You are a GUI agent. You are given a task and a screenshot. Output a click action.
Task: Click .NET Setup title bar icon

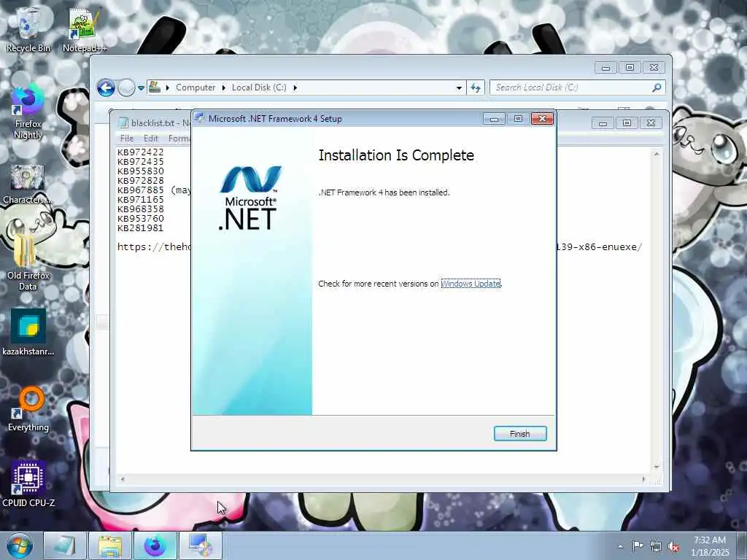[200, 118]
